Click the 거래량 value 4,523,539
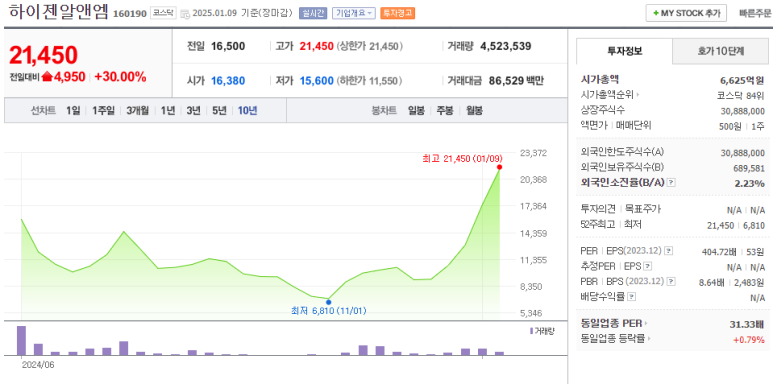This screenshot has height=384, width=773. (506, 47)
